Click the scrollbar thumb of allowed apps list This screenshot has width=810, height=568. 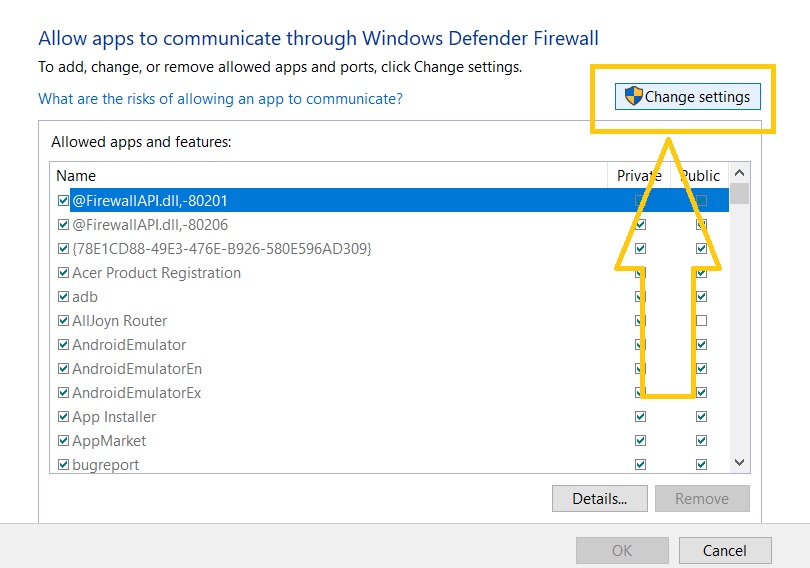click(x=739, y=194)
